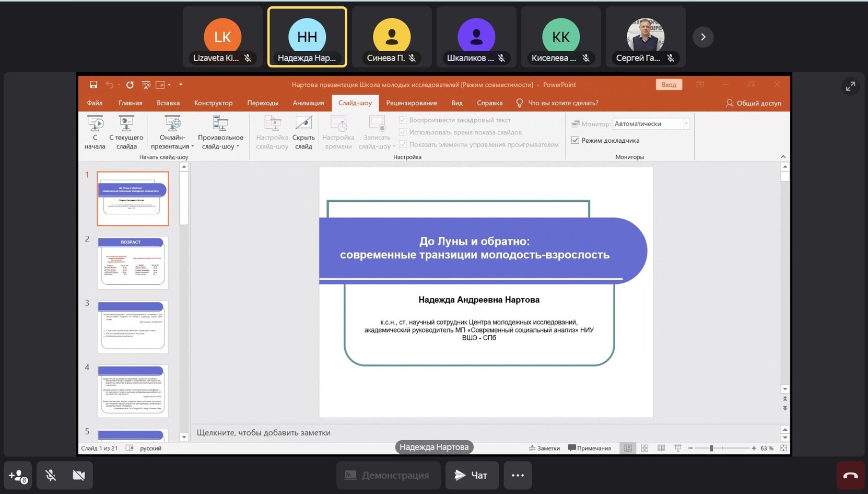Toggle Использовать время показа слайдов checkbox
Image resolution: width=868 pixels, height=494 pixels.
pos(403,132)
